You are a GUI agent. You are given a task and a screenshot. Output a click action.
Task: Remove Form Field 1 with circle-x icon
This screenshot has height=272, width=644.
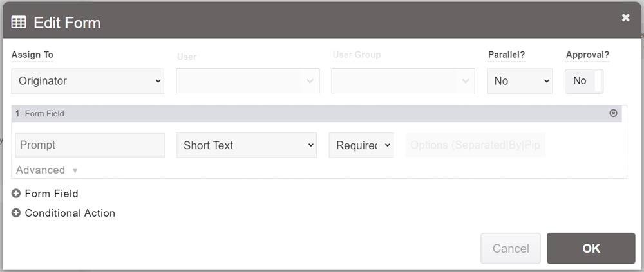613,113
